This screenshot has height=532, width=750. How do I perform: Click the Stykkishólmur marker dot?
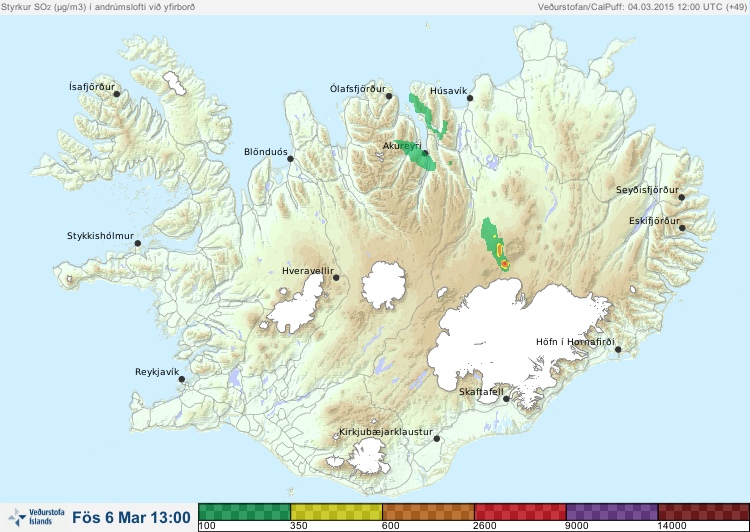coord(138,244)
